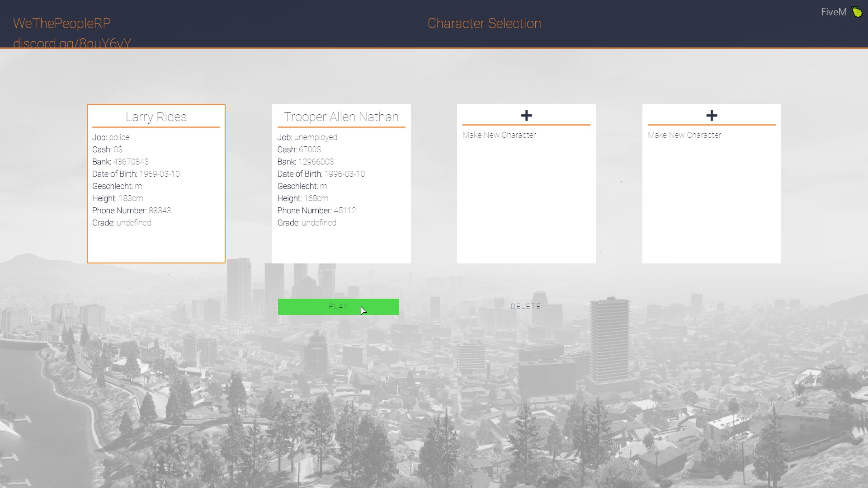868x488 pixels.
Task: Click the plus icon on third character slot
Action: 526,116
